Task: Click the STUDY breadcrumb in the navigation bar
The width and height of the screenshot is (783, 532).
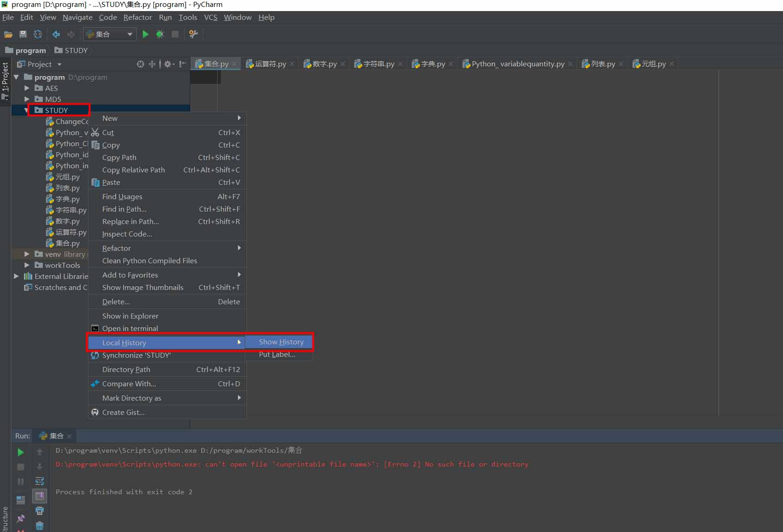Action: [x=76, y=50]
